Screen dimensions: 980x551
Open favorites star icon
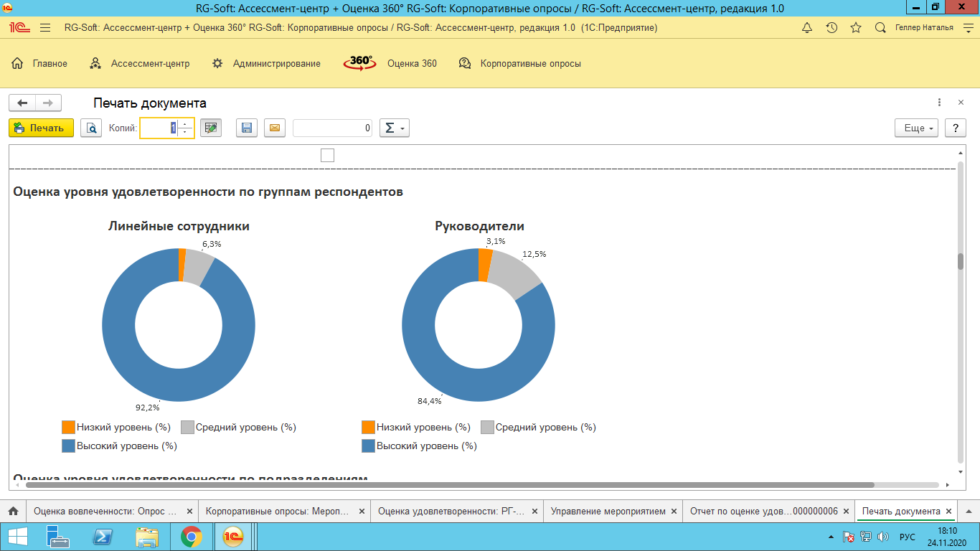pyautogui.click(x=856, y=28)
